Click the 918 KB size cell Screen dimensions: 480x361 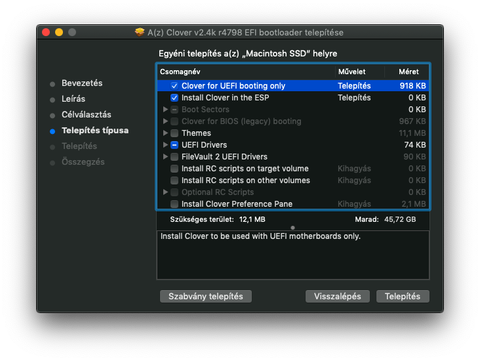point(413,86)
